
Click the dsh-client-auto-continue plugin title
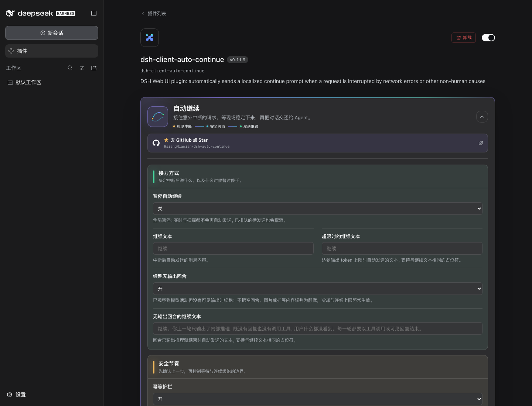tap(182, 60)
